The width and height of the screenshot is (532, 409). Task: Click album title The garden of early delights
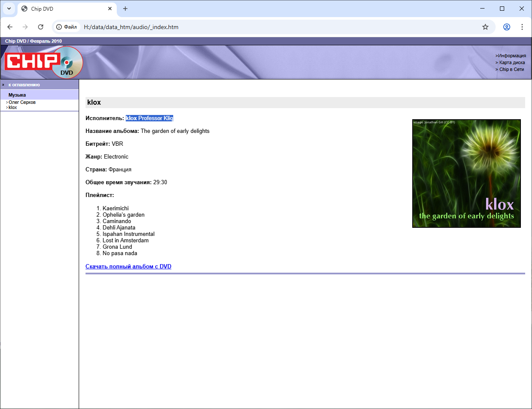(175, 131)
